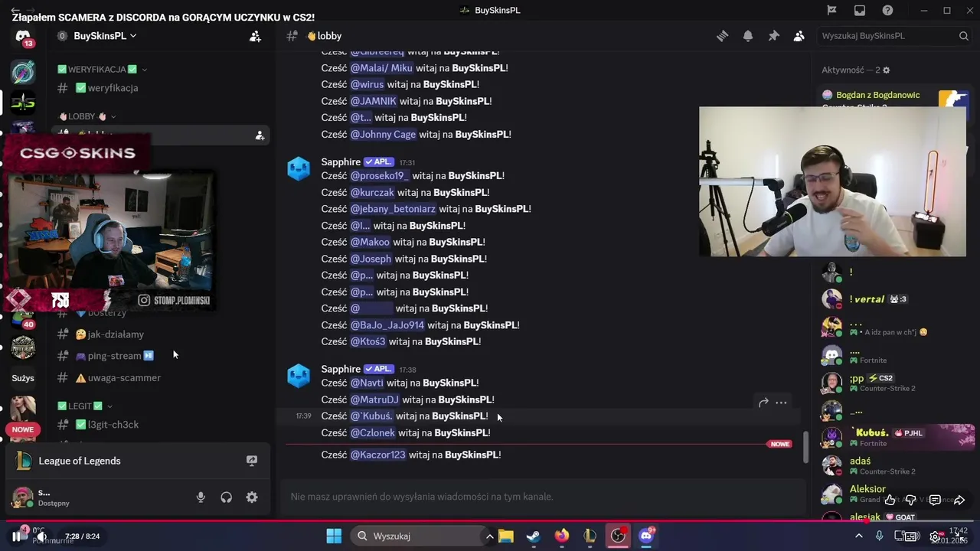Open the League of Legends activity panel
The height and width of the screenshot is (551, 980).
point(138,461)
